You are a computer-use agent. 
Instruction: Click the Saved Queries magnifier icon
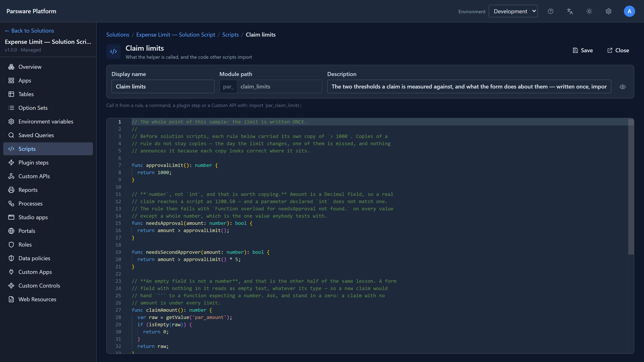[x=11, y=135]
